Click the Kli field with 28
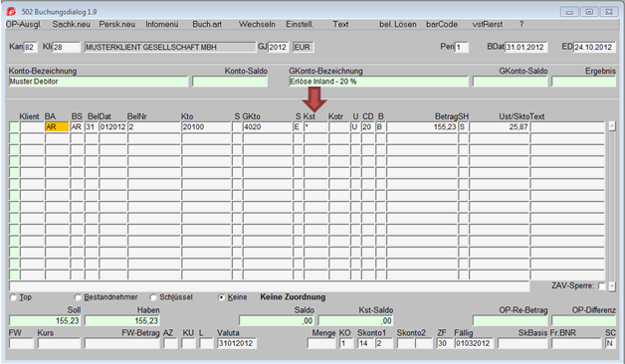This screenshot has height=364, width=625. pos(66,48)
